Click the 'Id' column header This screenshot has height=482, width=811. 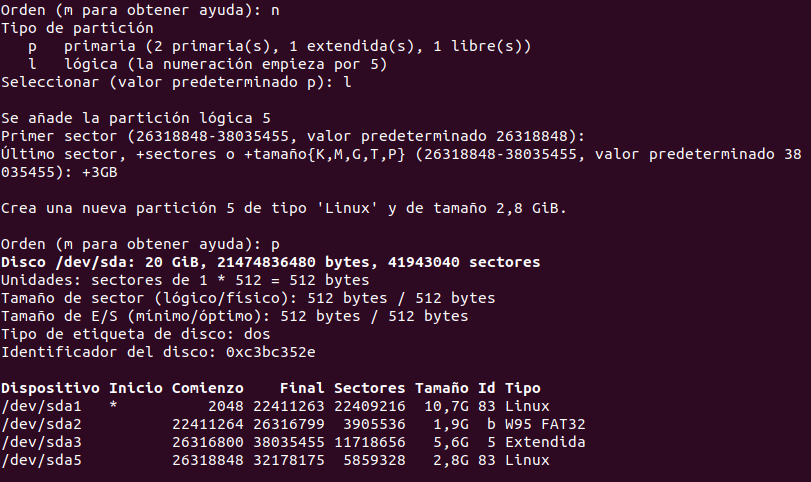486,388
